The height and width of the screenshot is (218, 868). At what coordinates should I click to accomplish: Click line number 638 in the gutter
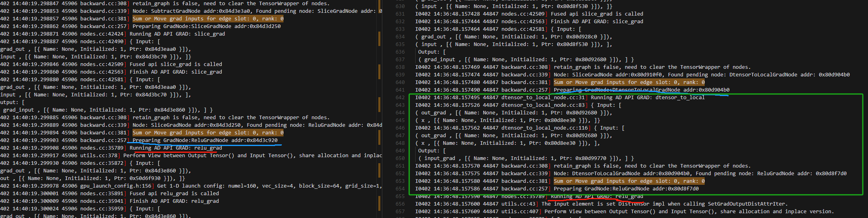[x=400, y=67]
